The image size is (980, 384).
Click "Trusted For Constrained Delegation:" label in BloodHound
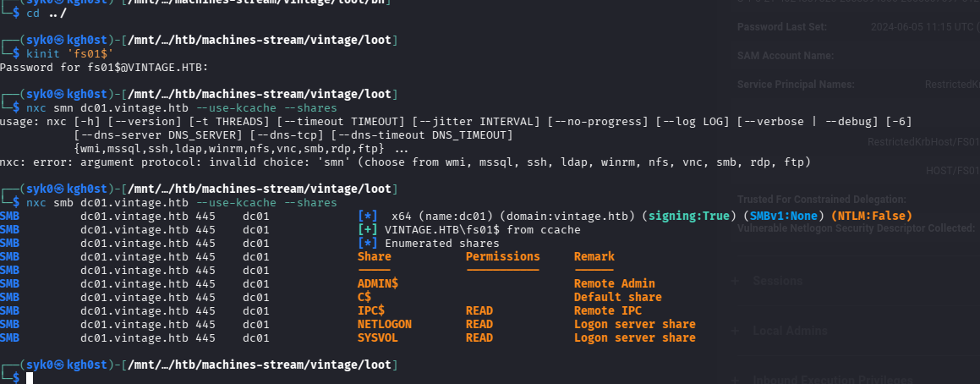[x=821, y=199]
